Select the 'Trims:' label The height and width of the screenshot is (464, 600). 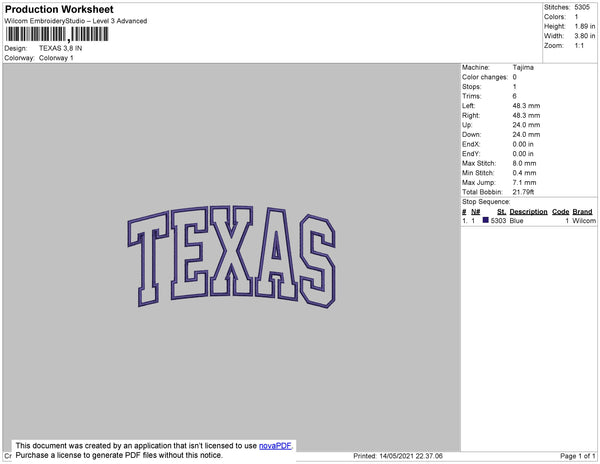tap(471, 96)
